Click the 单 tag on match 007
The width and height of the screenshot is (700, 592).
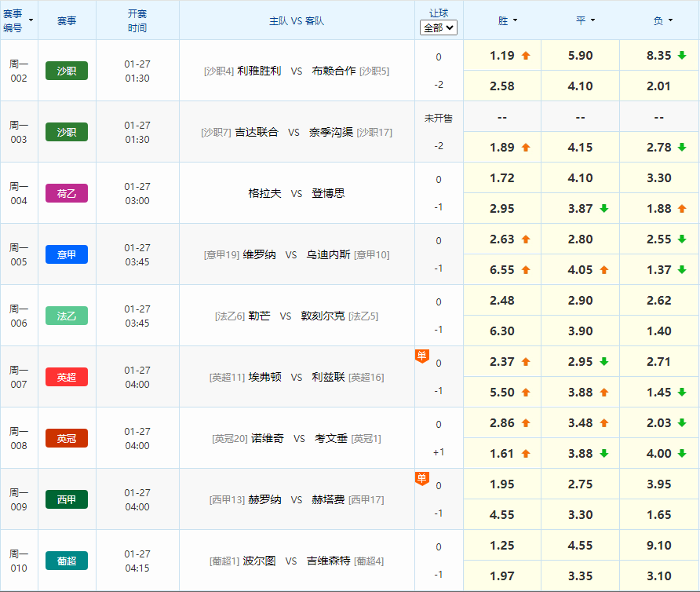click(422, 356)
